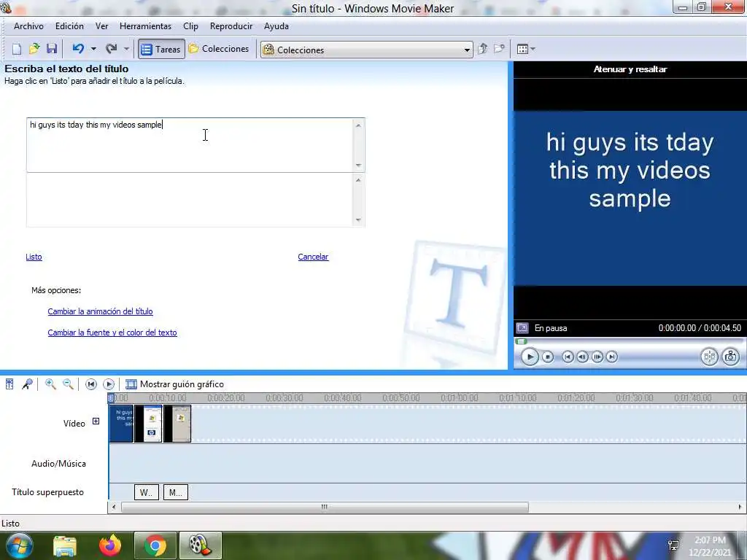Play the preview in the monitor
Image resolution: width=747 pixels, height=560 pixels.
[530, 357]
